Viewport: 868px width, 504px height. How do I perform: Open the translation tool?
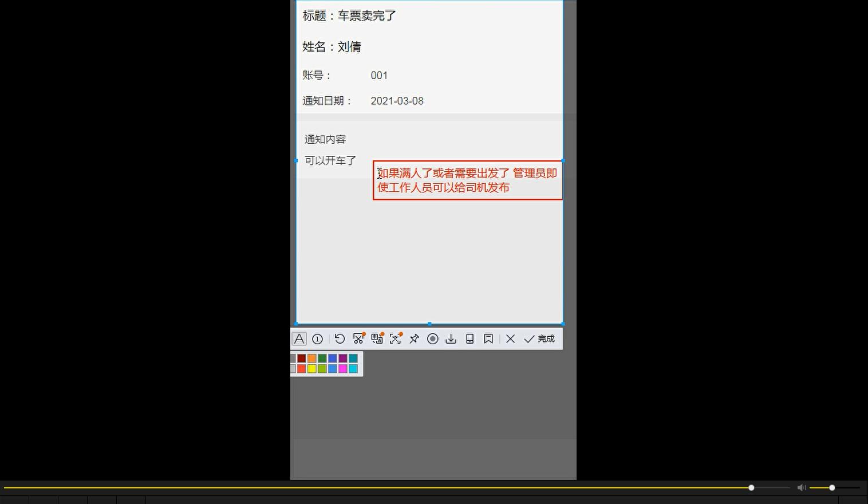[377, 338]
